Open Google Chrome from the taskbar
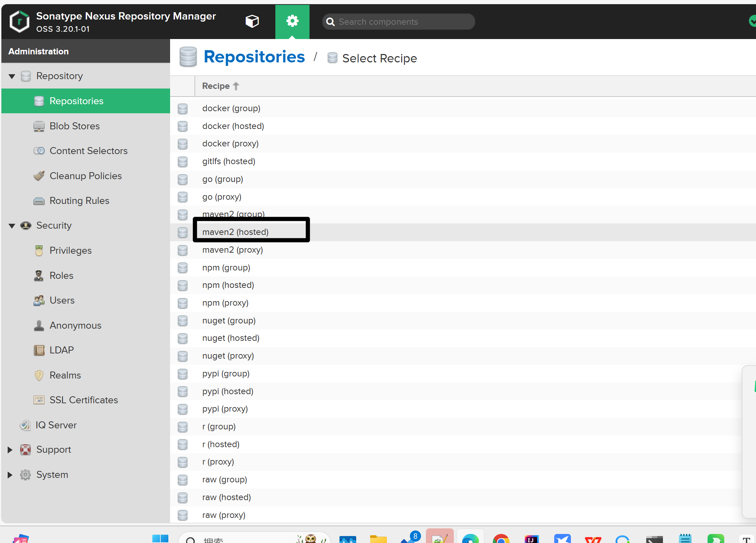The height and width of the screenshot is (543, 756). 501,538
